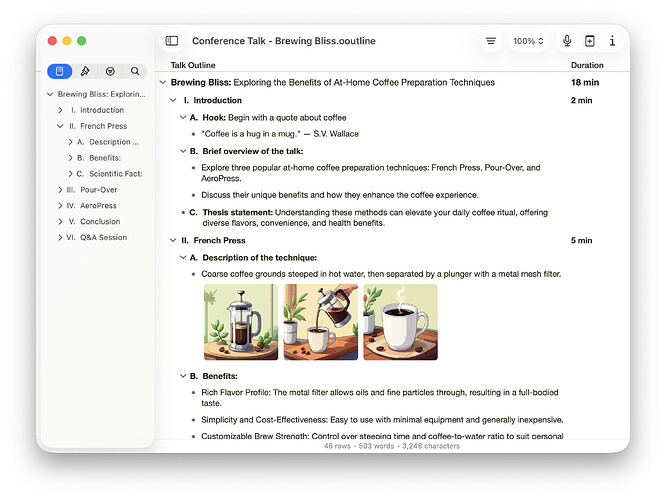
Task: Expand A. Description item in sidebar
Action: pos(70,142)
